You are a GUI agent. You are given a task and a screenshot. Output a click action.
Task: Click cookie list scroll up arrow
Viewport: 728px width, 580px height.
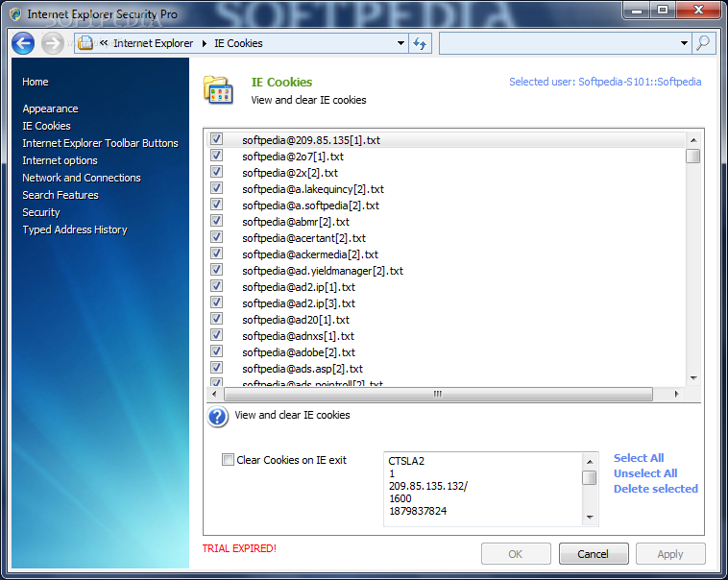(x=693, y=140)
